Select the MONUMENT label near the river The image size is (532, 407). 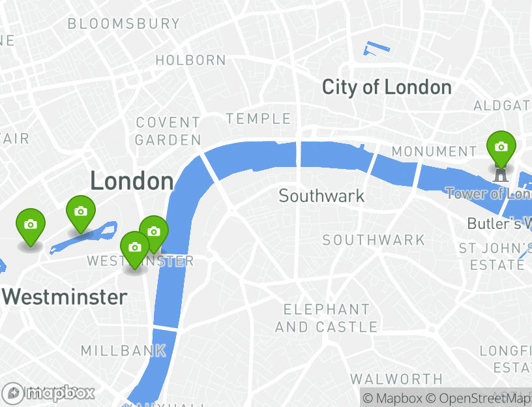tap(434, 151)
